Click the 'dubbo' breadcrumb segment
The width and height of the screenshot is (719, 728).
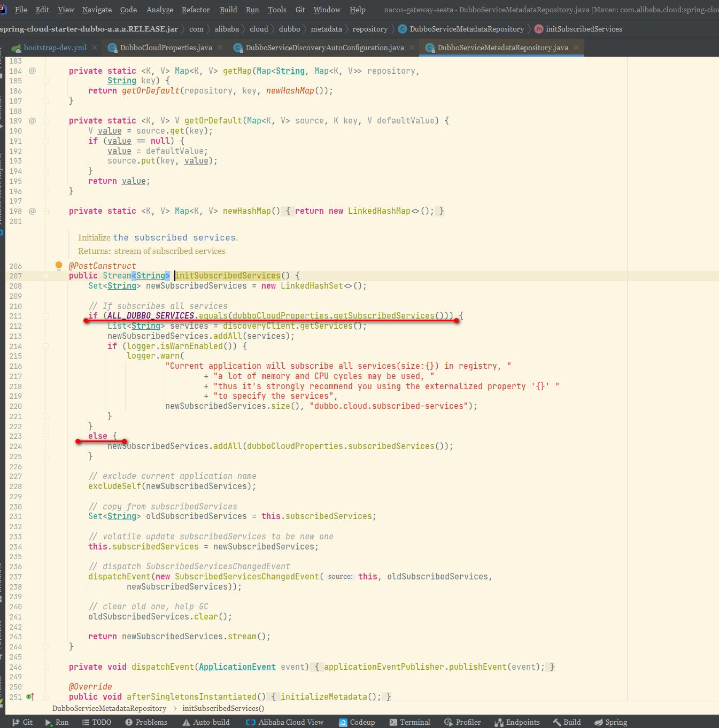click(x=289, y=29)
